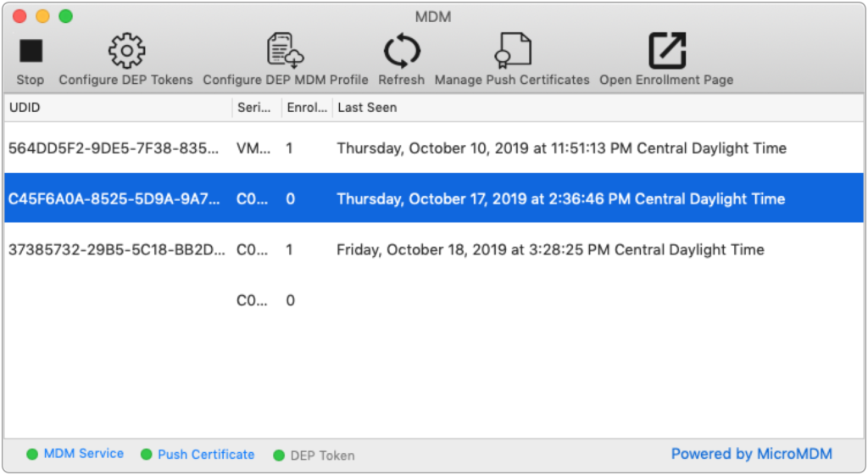Image resolution: width=868 pixels, height=475 pixels.
Task: Sort by the UDID column header
Action: [x=118, y=108]
